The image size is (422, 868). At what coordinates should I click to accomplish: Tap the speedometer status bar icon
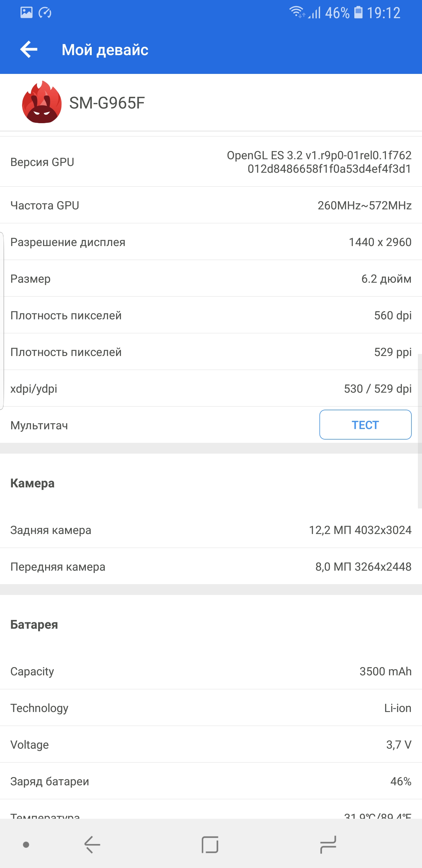point(45,13)
